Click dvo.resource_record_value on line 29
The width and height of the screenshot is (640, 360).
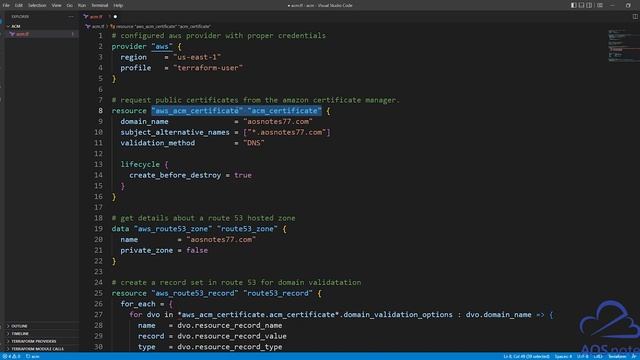(232, 336)
